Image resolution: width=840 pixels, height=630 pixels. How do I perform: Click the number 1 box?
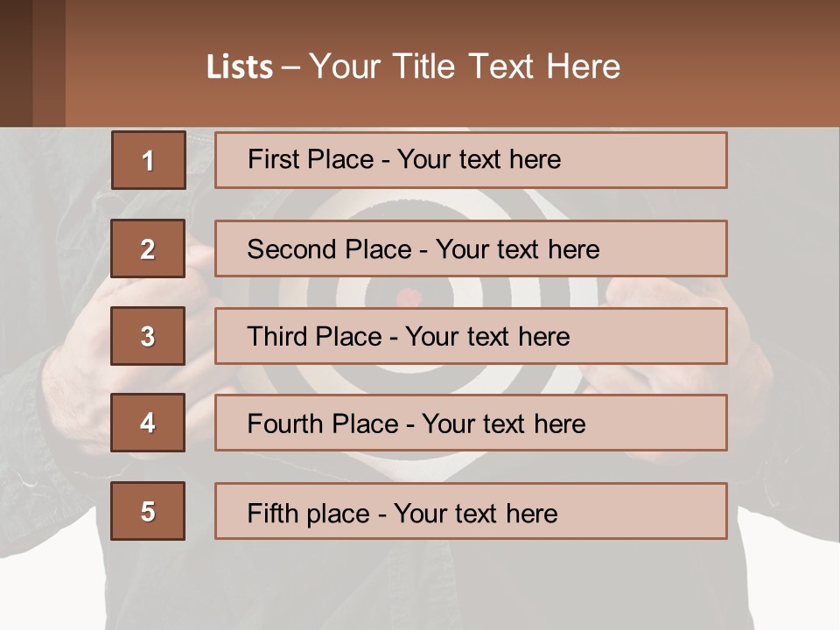coord(149,160)
